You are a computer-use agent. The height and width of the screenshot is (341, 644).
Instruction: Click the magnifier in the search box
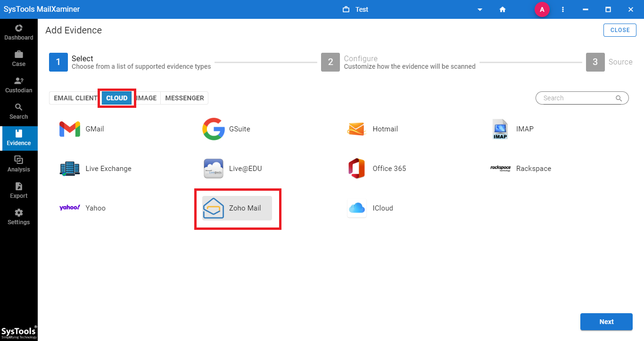(x=619, y=98)
